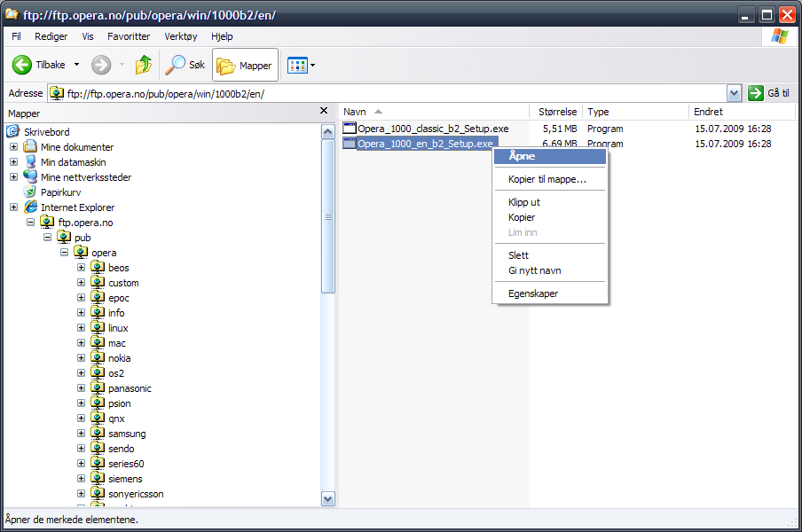Click the Papirkurv recycle bin icon
The width and height of the screenshot is (802, 532).
point(30,192)
